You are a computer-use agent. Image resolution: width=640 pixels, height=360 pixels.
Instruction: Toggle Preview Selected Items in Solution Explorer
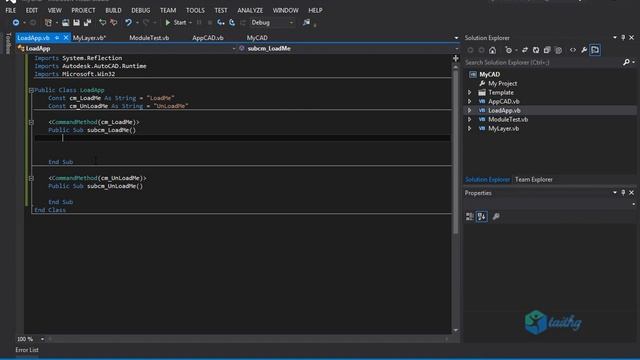pos(595,50)
